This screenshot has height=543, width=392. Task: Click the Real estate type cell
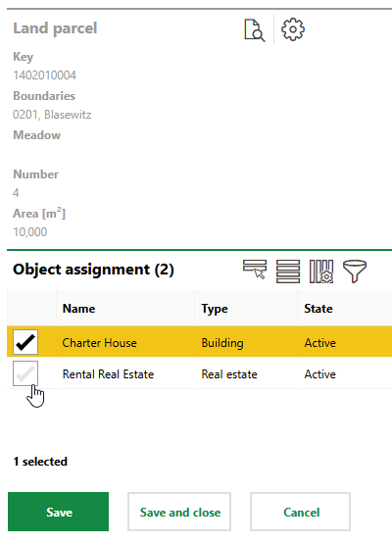pos(229,374)
